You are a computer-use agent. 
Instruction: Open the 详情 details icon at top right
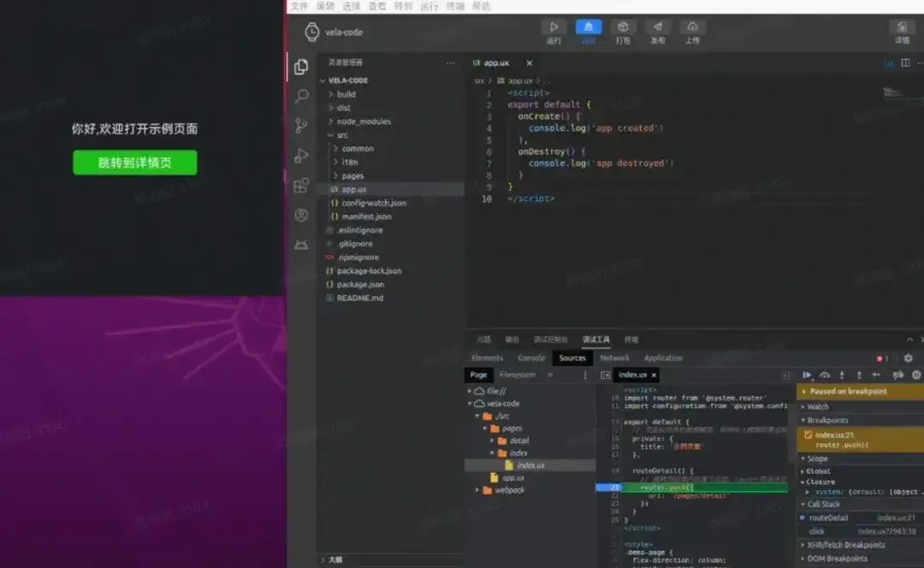pos(902,32)
